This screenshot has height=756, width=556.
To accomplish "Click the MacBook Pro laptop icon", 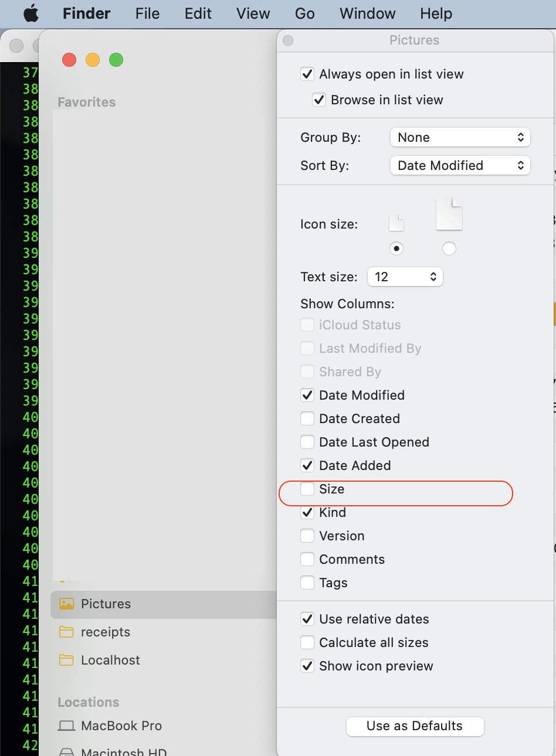I will (67, 726).
